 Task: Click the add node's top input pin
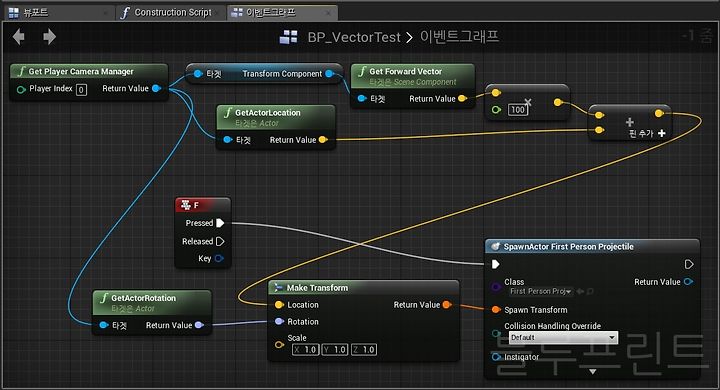click(x=599, y=115)
